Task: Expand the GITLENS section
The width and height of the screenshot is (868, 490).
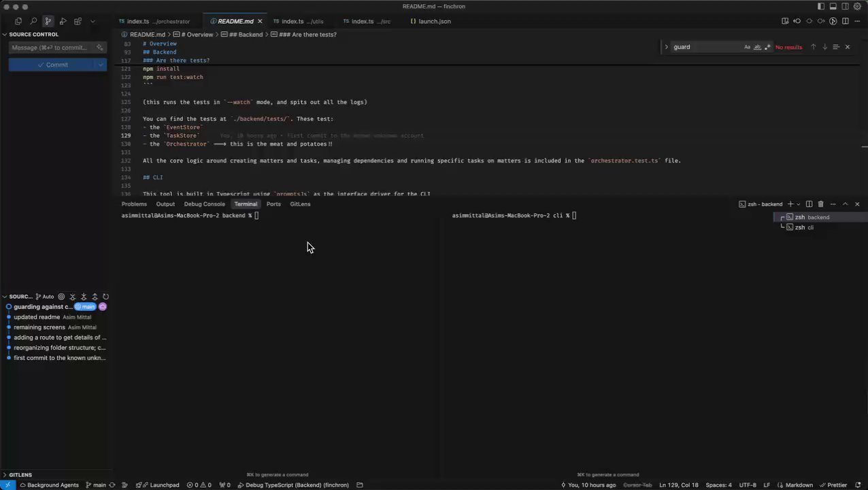Action: click(20, 475)
